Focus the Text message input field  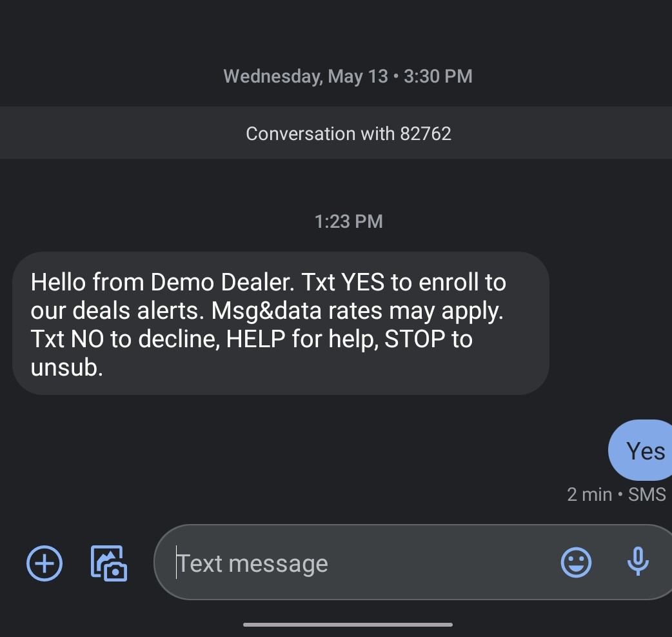click(355, 563)
